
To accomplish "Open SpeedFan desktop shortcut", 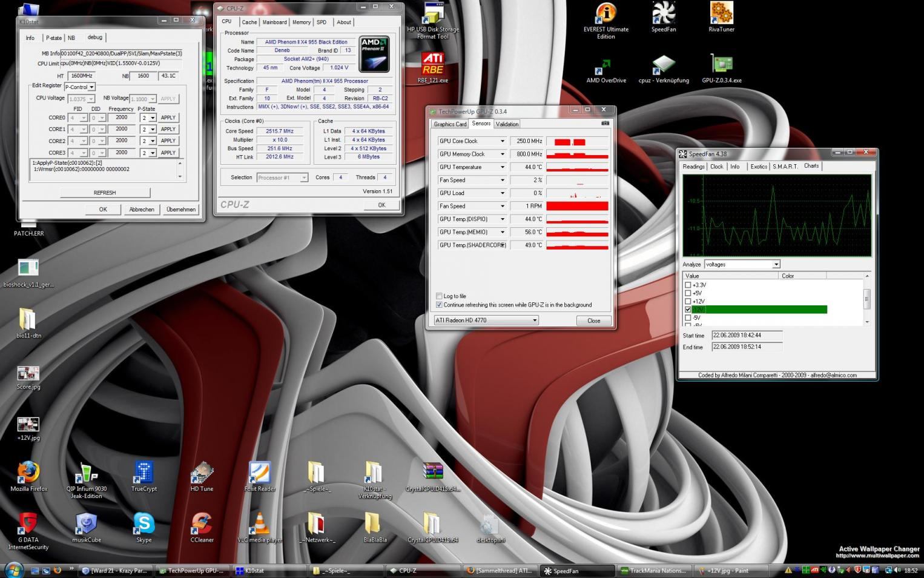I will click(x=664, y=17).
